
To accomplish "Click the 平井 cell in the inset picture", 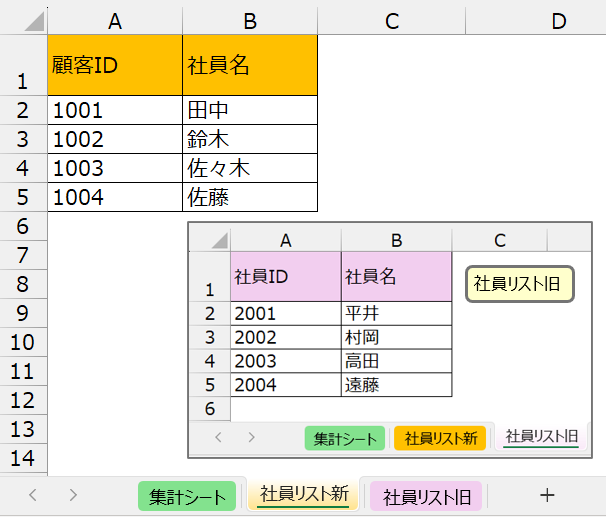I will pyautogui.click(x=396, y=313).
